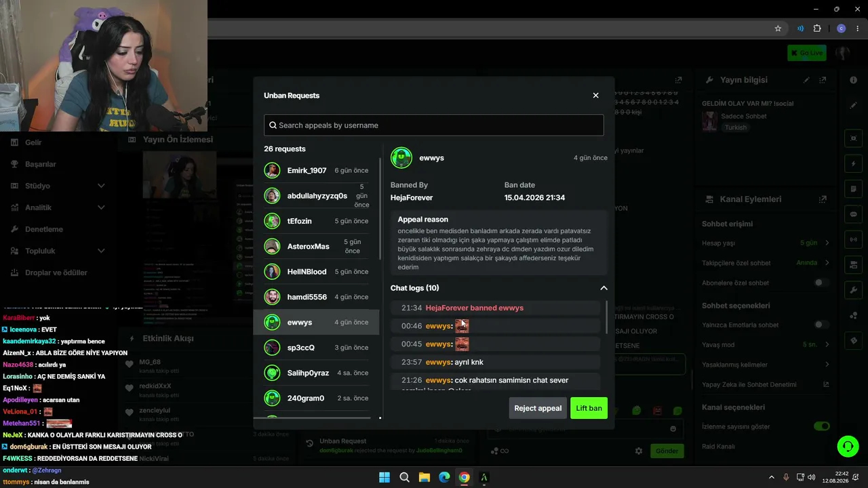The width and height of the screenshot is (868, 488).
Task: Open 240gram0's unban request
Action: 317,398
